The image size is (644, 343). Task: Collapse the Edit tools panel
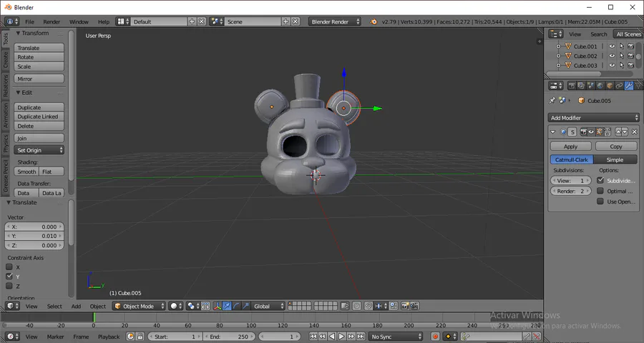[x=18, y=93]
